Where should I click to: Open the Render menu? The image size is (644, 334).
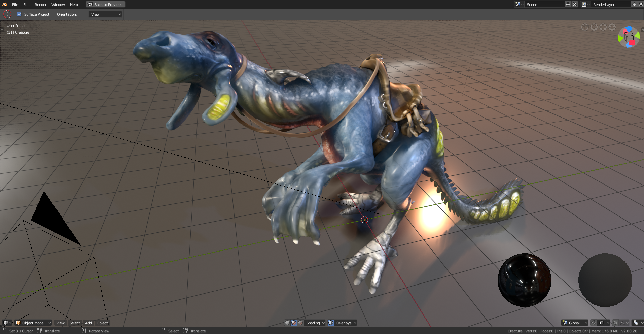pyautogui.click(x=40, y=5)
